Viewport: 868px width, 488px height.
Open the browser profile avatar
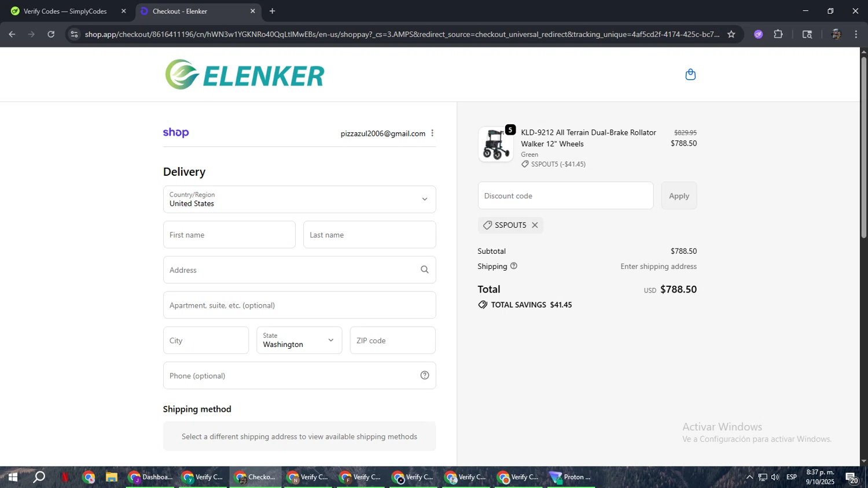tap(836, 34)
